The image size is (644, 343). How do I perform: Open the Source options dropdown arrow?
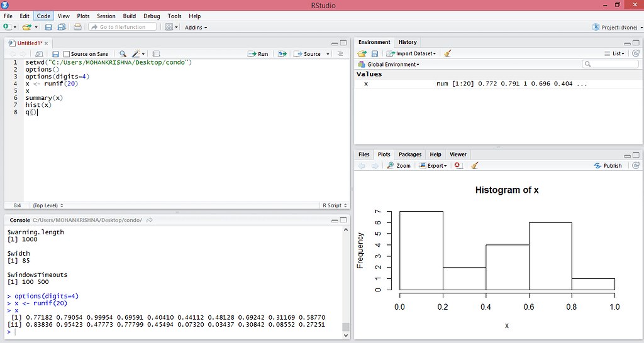pos(328,54)
